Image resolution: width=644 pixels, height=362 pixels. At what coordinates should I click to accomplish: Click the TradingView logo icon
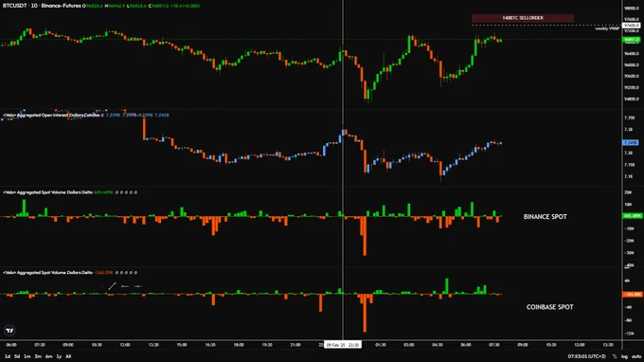pyautogui.click(x=9, y=331)
